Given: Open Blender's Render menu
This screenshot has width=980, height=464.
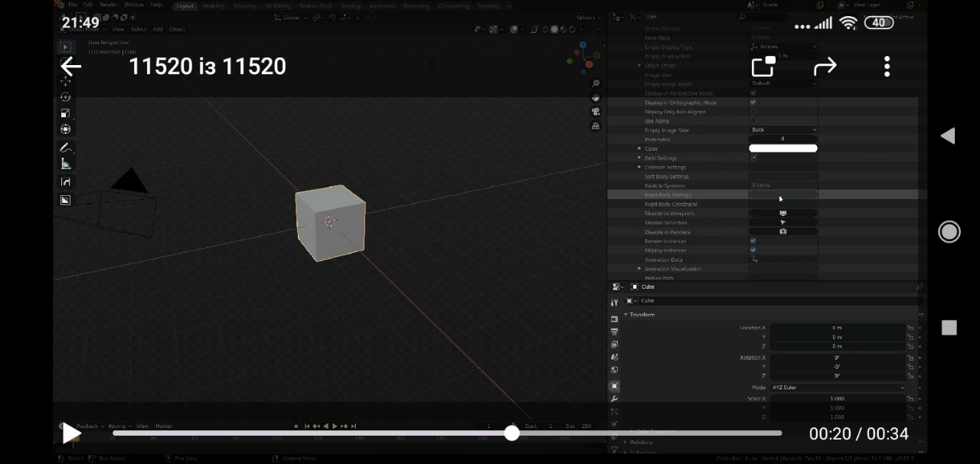Looking at the screenshot, I should tap(109, 5).
